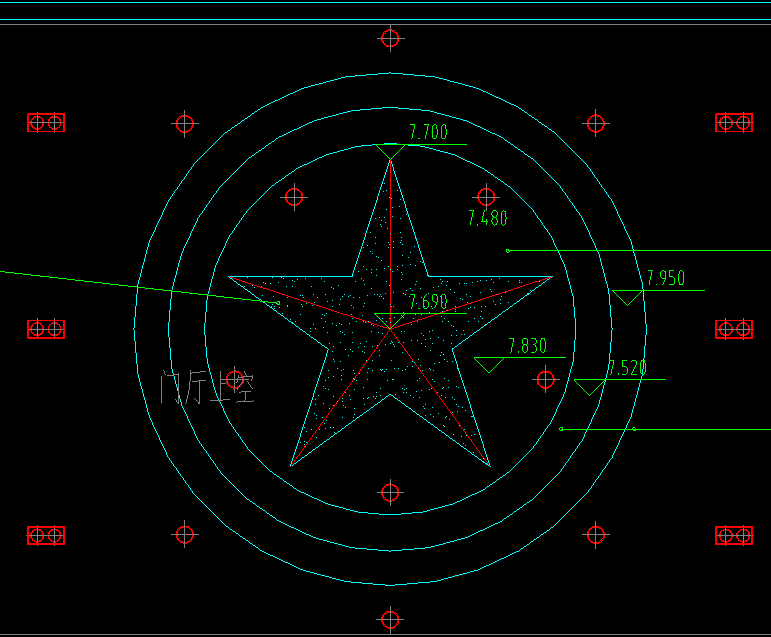The height and width of the screenshot is (637, 771).
Task: Pick the elevation triangle marker under 7.700
Action: 390,152
